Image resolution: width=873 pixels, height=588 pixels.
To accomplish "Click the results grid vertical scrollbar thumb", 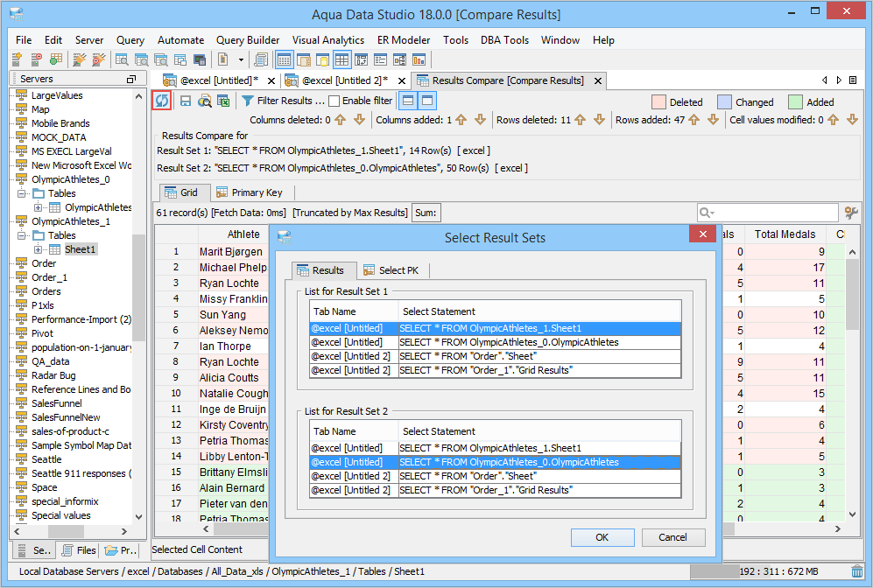I will pyautogui.click(x=852, y=295).
